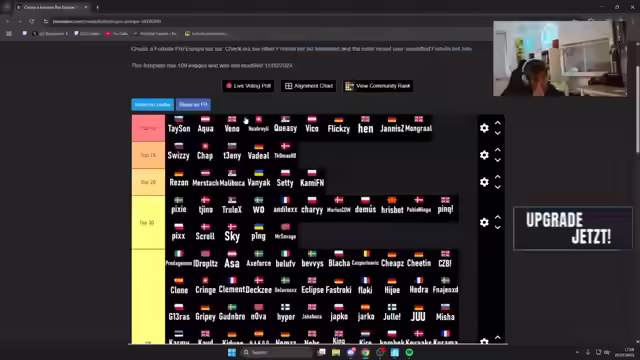Select the red top tier label

click(x=148, y=128)
